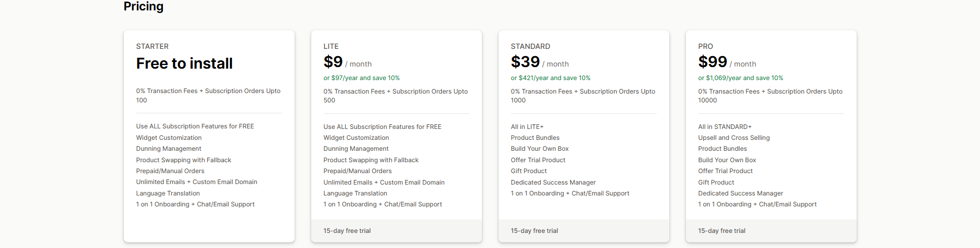Click the Pricing section heading
Viewport: 980px width, 248px height.
tap(143, 7)
